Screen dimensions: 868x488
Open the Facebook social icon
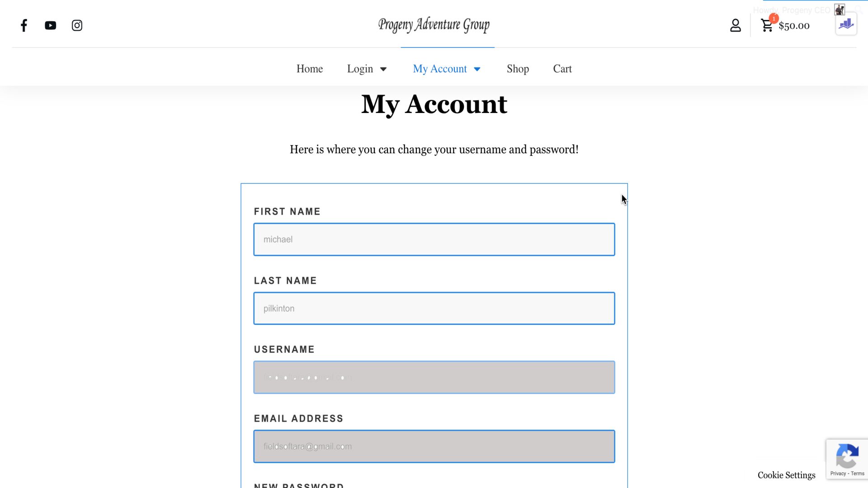click(24, 26)
